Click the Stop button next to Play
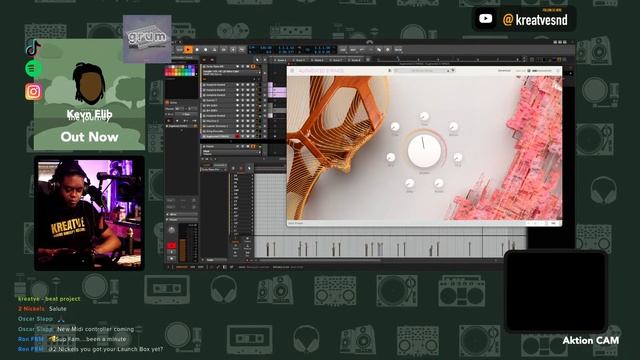 pyautogui.click(x=197, y=50)
